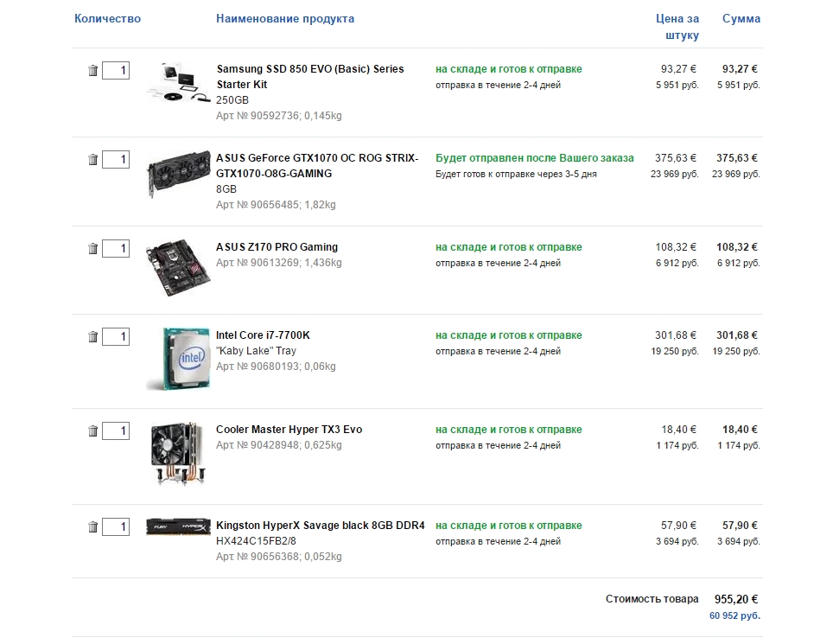Select Samsung SSD stock status text
The image size is (814, 644).
[x=509, y=69]
